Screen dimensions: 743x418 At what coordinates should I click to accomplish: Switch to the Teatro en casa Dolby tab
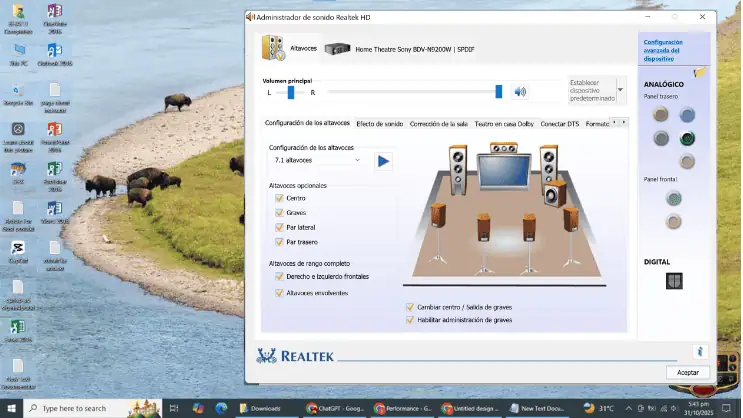tap(504, 124)
